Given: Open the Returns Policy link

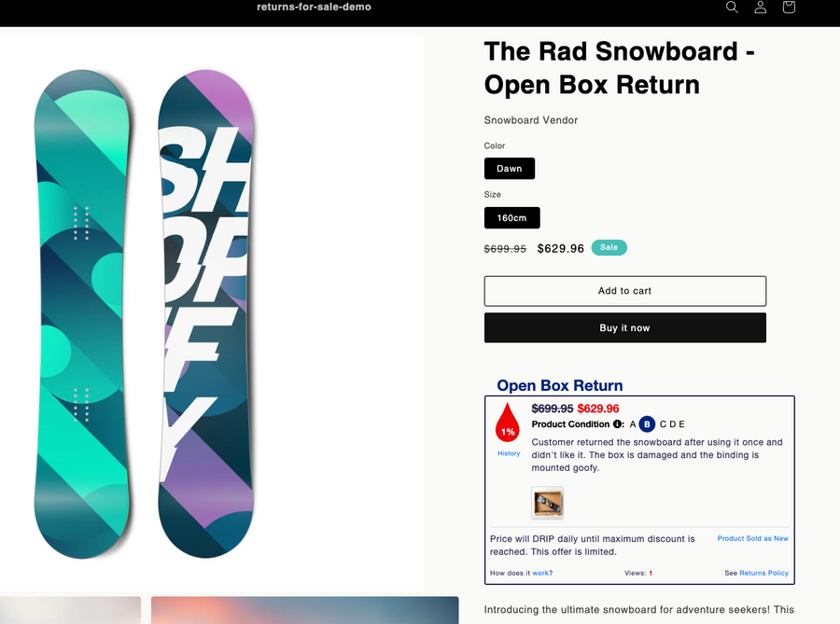Looking at the screenshot, I should [x=763, y=573].
